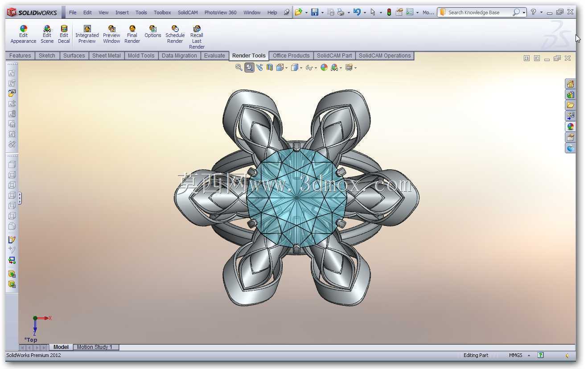Click the Print icon in the title toolbar

(x=341, y=12)
